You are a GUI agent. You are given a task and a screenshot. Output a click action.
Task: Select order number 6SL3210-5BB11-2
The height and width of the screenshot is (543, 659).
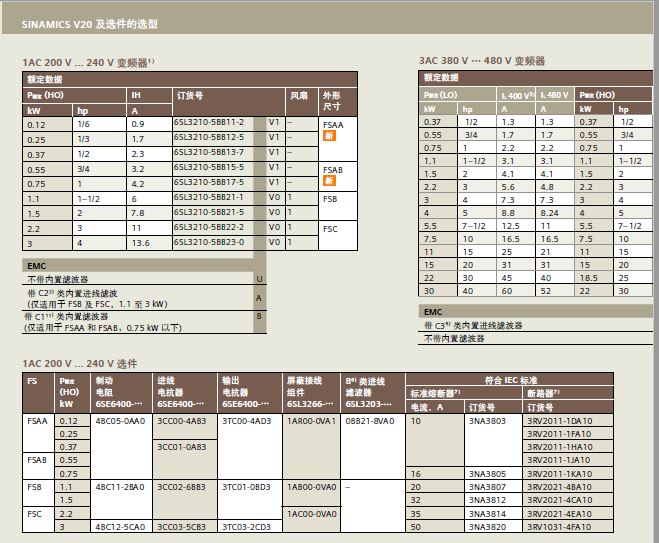pyautogui.click(x=209, y=122)
